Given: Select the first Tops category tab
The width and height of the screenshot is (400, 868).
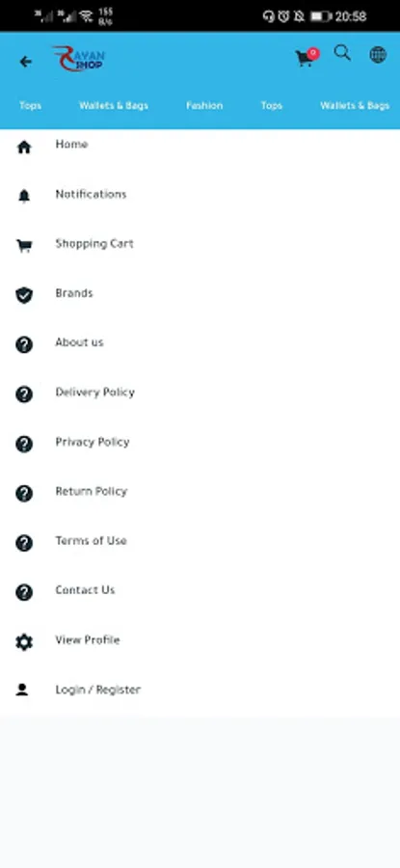Looking at the screenshot, I should 31,105.
